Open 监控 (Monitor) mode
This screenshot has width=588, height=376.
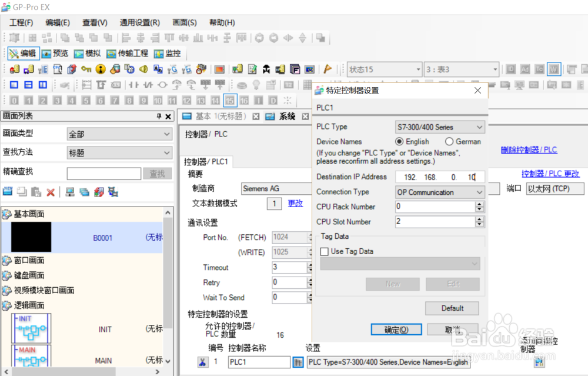167,54
